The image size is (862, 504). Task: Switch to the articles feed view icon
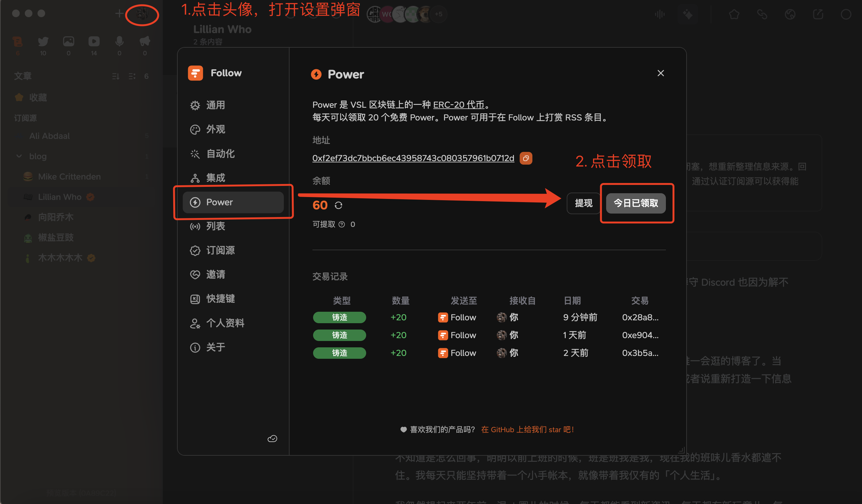tap(17, 42)
